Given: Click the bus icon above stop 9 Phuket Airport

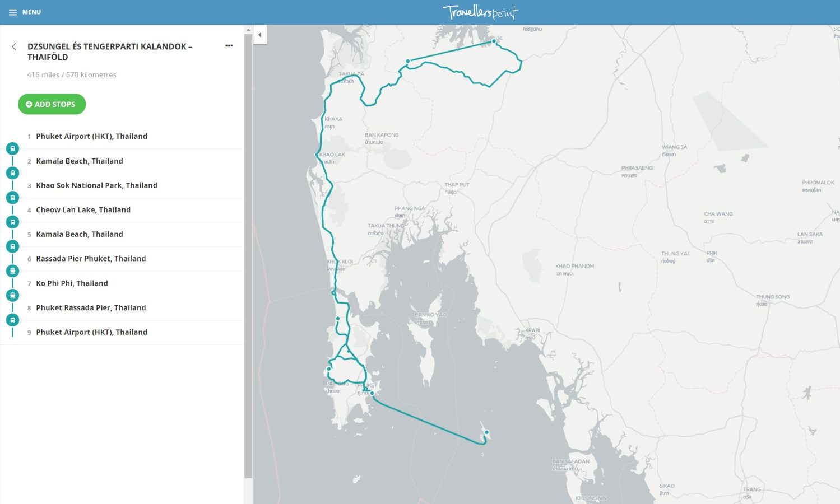Looking at the screenshot, I should click(x=12, y=320).
